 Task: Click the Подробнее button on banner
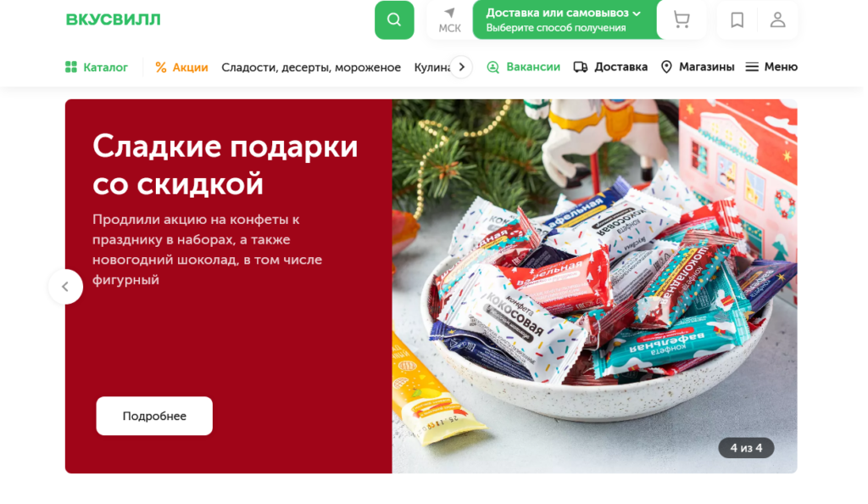point(155,417)
